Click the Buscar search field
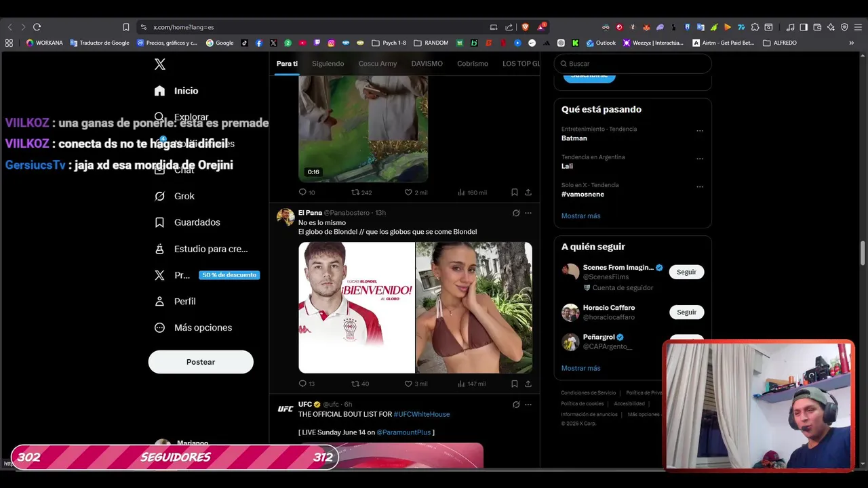This screenshot has width=868, height=488. point(633,64)
